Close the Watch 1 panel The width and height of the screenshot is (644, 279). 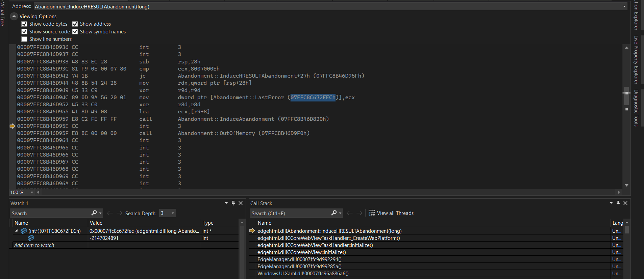(241, 203)
